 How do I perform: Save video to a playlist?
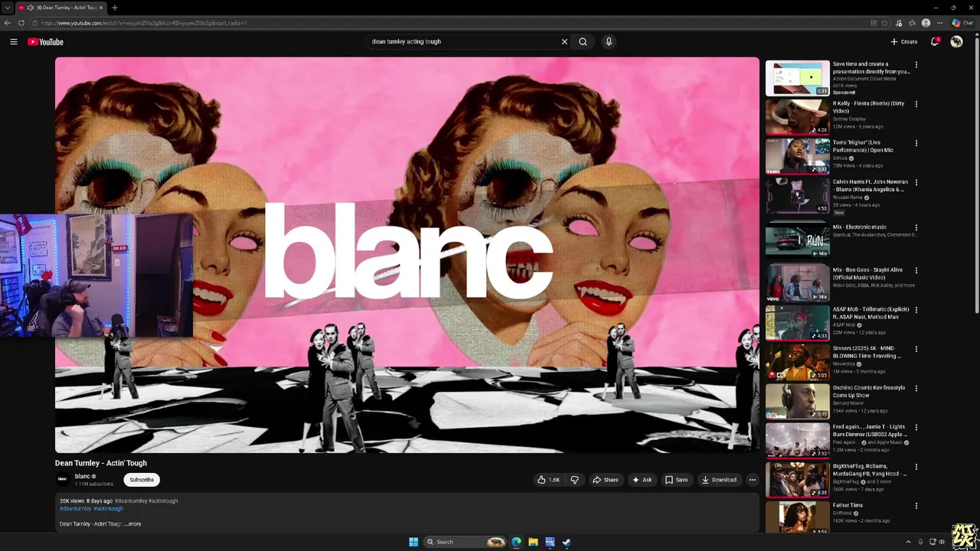coord(676,480)
